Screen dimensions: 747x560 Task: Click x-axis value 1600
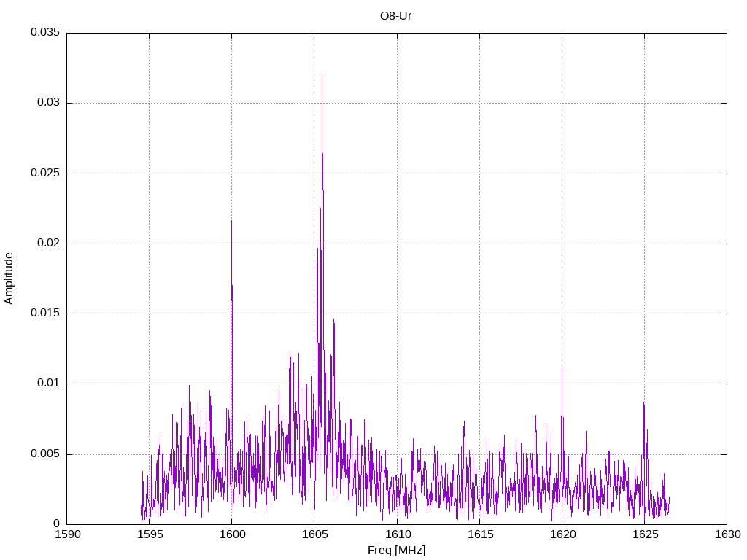click(233, 534)
